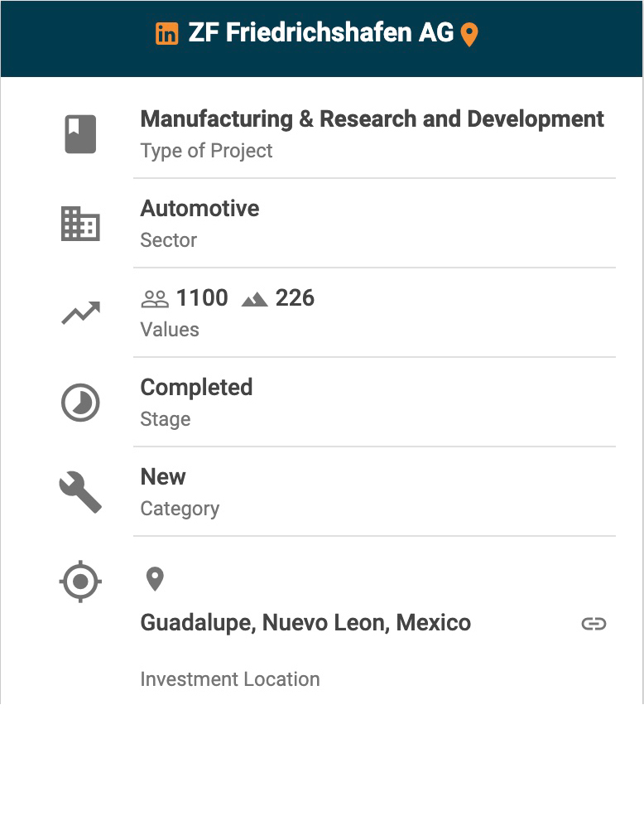The width and height of the screenshot is (644, 840).
Task: Click Guadalupe, Nuevo Leon, Mexico location text
Action: (x=305, y=623)
